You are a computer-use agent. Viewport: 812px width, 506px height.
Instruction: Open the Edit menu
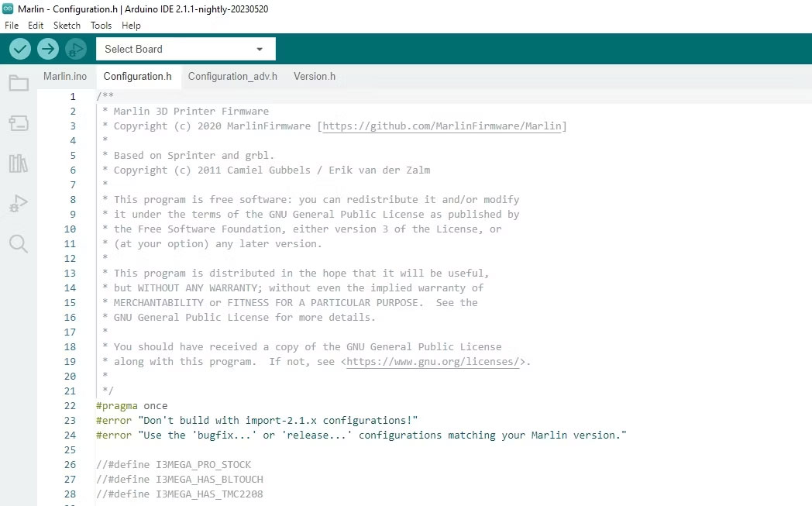(x=36, y=26)
